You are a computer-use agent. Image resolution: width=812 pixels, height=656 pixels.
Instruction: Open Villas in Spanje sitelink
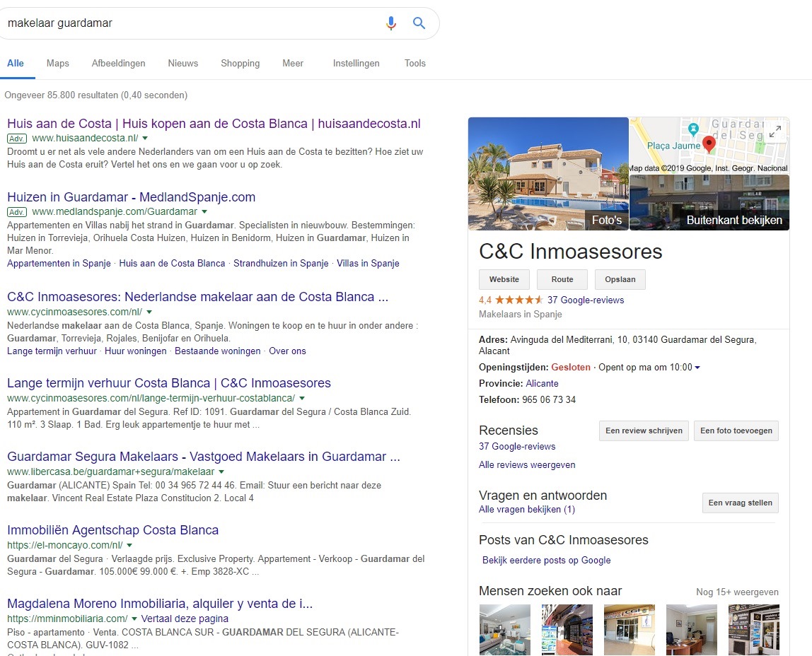tap(368, 264)
